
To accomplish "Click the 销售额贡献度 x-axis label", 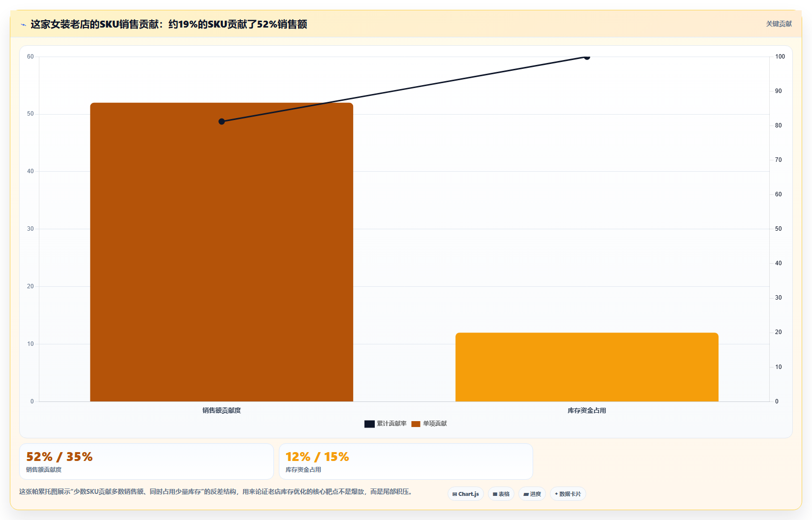I will (222, 410).
